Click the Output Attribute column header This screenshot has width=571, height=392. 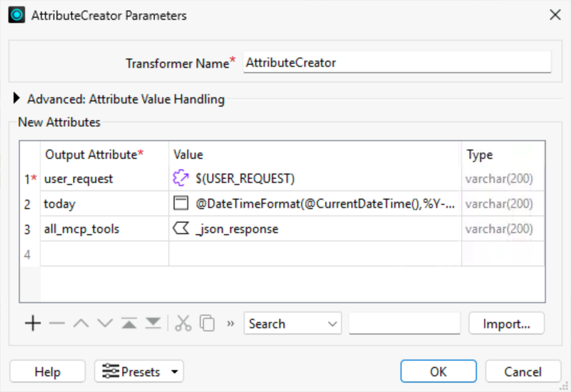tap(105, 154)
